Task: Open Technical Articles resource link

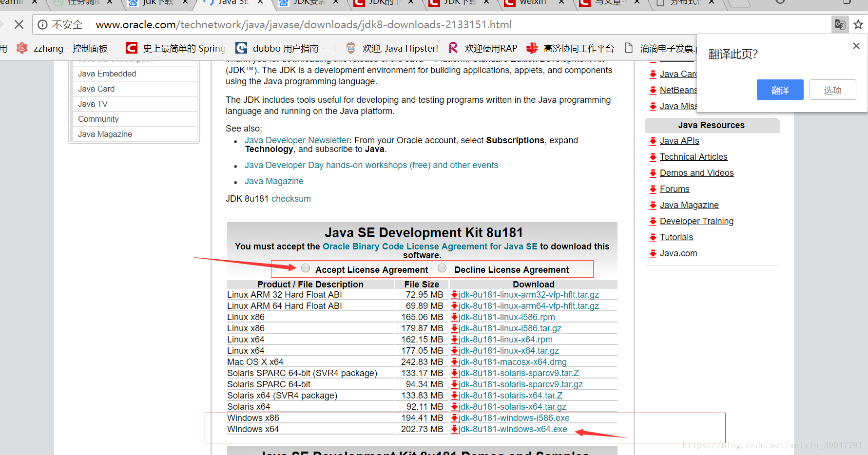Action: click(x=694, y=157)
